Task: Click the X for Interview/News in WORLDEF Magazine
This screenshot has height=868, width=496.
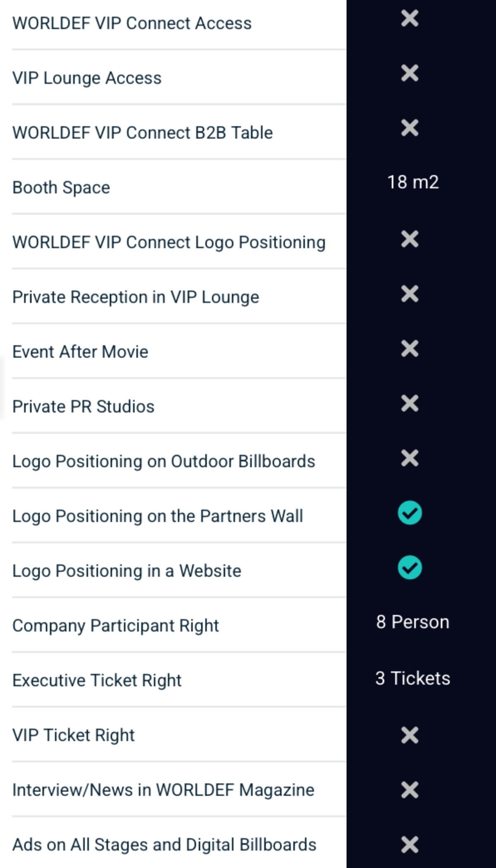Action: (x=410, y=790)
